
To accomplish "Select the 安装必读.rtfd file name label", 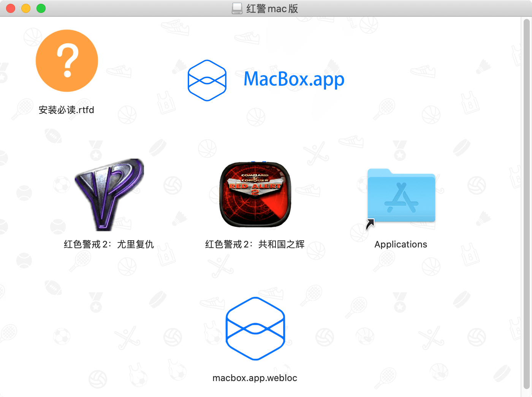I will coord(66,110).
